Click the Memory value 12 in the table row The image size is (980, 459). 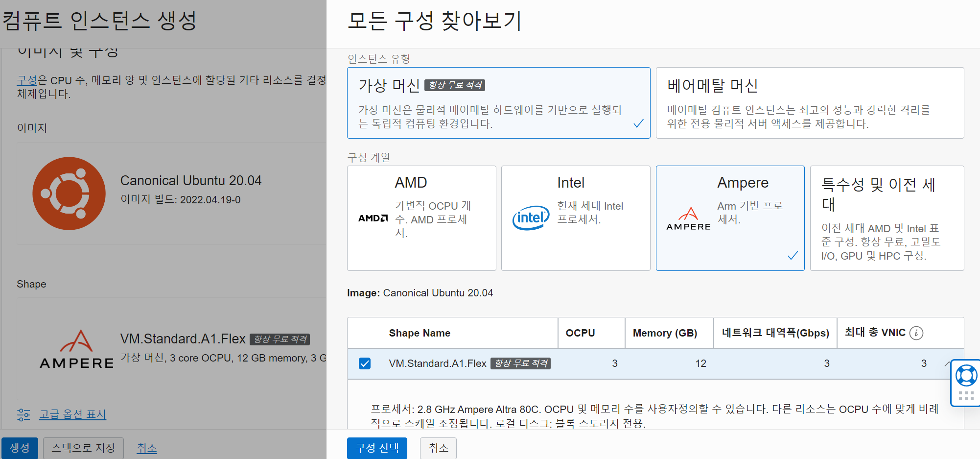coord(701,363)
